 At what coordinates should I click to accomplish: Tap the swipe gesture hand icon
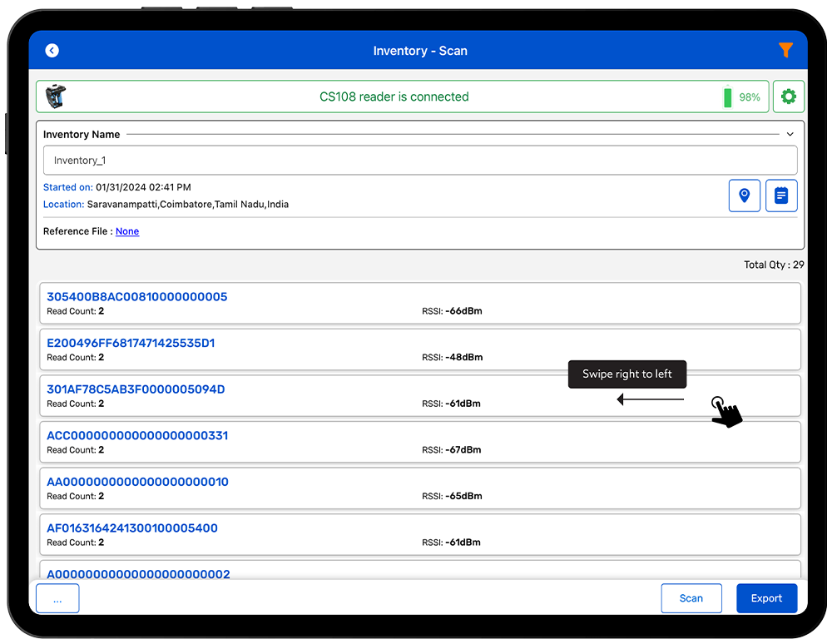(x=726, y=411)
